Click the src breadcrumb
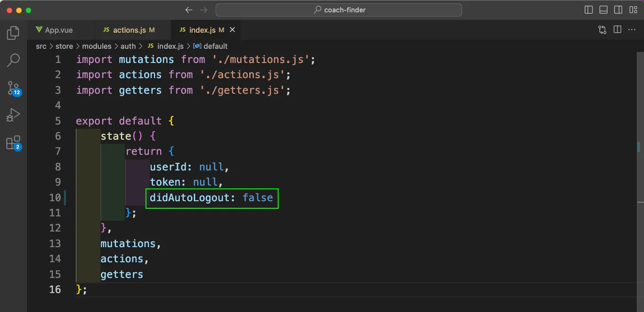644x312 pixels. [41, 46]
